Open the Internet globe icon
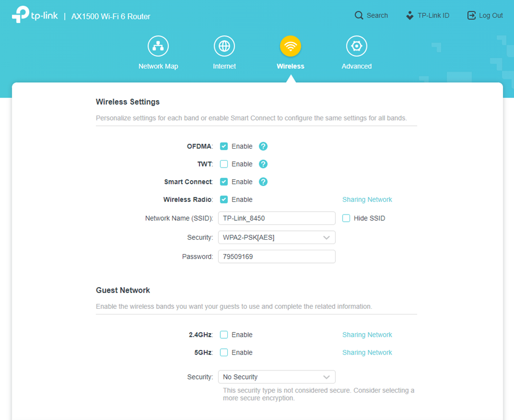This screenshot has width=514, height=420. point(224,46)
